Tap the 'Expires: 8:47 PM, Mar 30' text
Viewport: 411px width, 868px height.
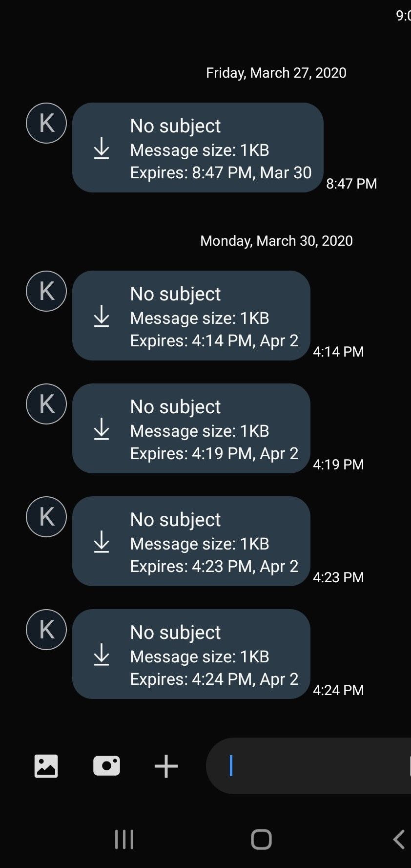click(221, 173)
